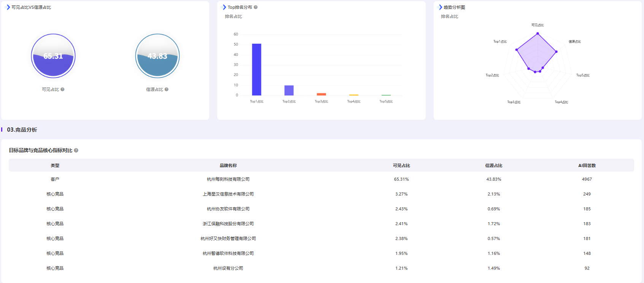Click the 可见占比 axis label on radar chart

537,25
